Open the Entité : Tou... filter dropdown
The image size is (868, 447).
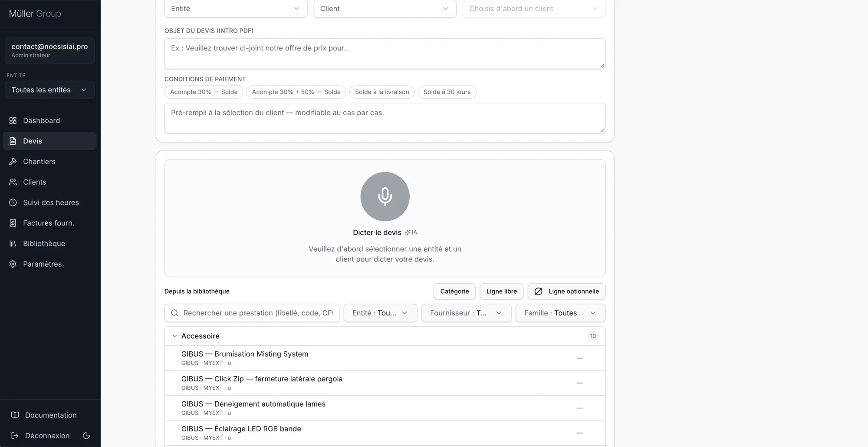[380, 313]
